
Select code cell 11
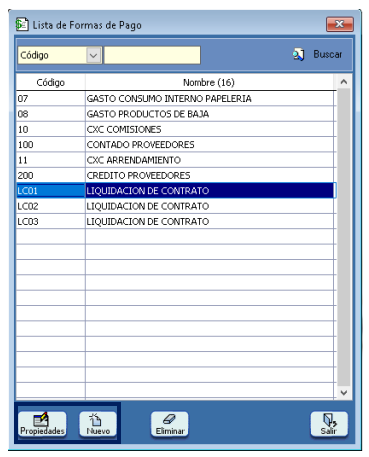click(x=51, y=160)
